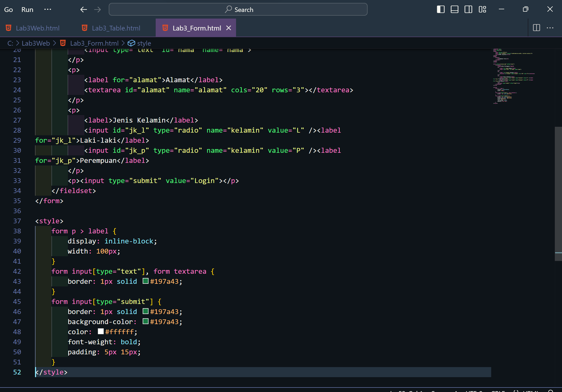Split the editor into two columns

[x=537, y=28]
